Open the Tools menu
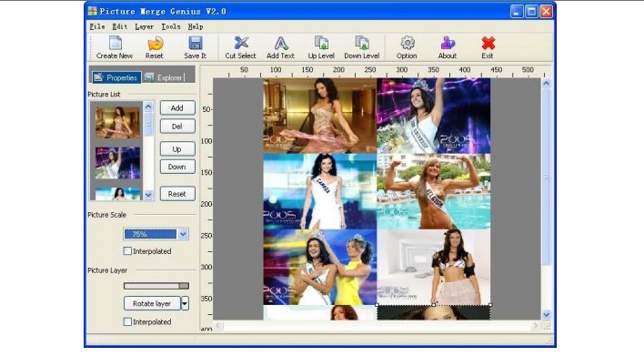The width and height of the screenshot is (644, 356). (x=171, y=26)
